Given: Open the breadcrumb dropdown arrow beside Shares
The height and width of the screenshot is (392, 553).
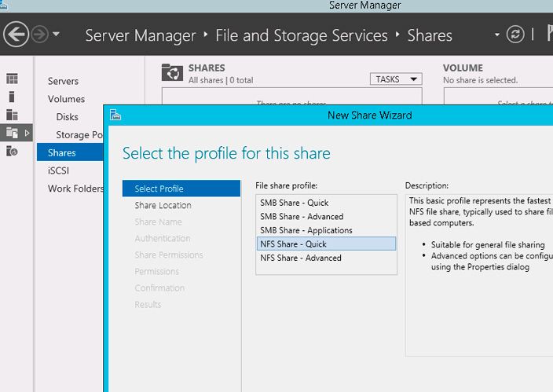Looking at the screenshot, I should (496, 35).
